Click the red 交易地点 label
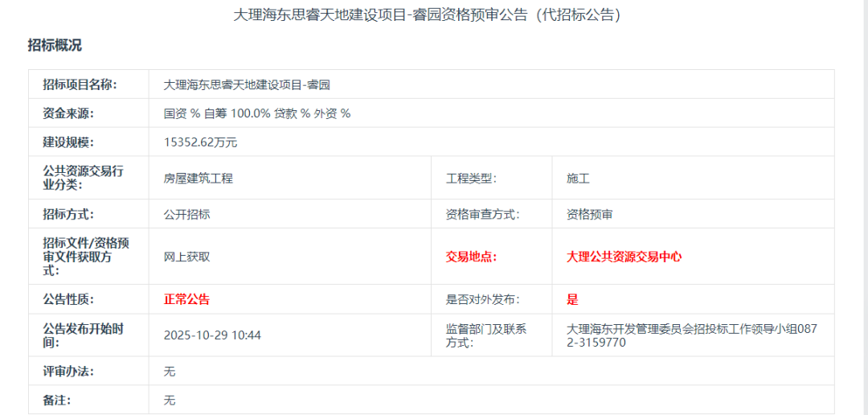The width and height of the screenshot is (868, 415). coord(471,257)
